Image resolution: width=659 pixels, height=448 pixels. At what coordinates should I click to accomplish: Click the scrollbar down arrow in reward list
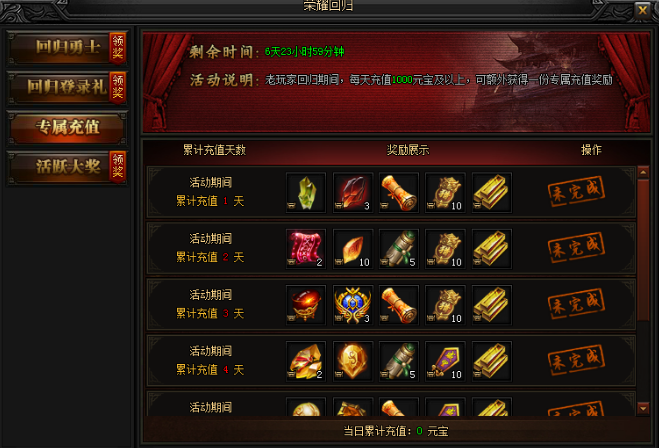point(643,408)
